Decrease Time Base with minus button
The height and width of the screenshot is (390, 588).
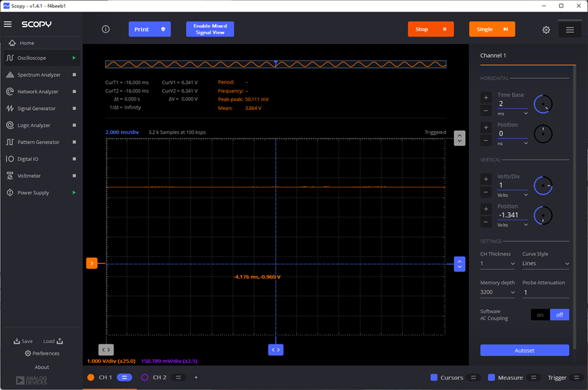click(485, 110)
